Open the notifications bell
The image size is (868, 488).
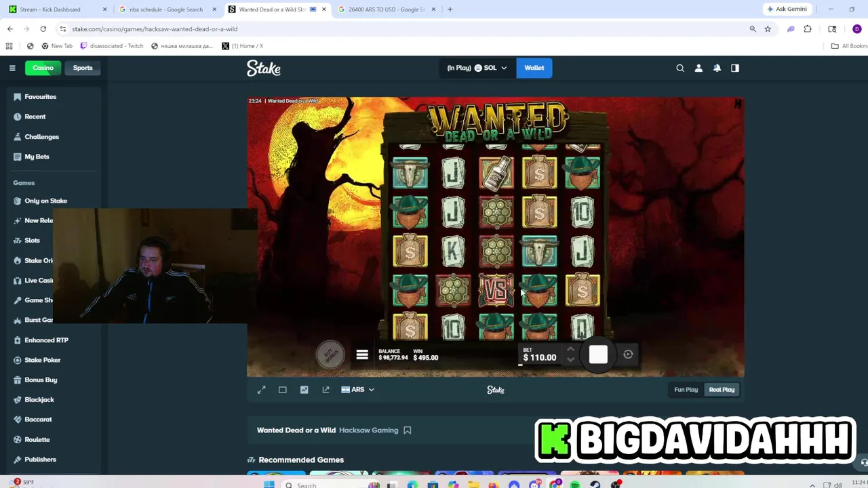point(717,68)
